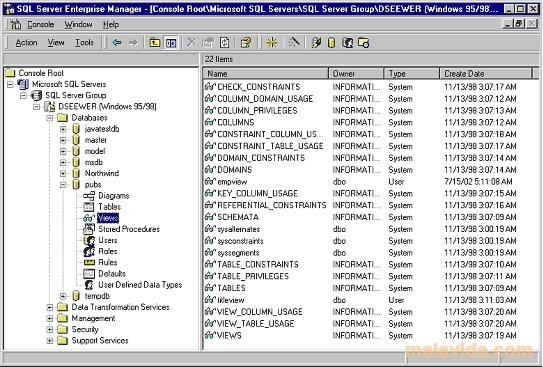Click the Defaults node icon in tree
The width and height of the screenshot is (543, 367).
tap(89, 274)
